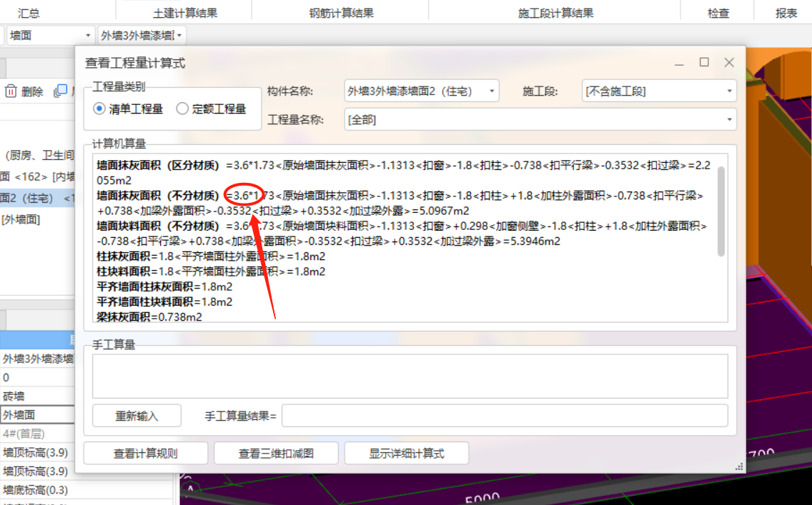Click 砖墙 property cell
The image size is (812, 505).
coord(37,396)
